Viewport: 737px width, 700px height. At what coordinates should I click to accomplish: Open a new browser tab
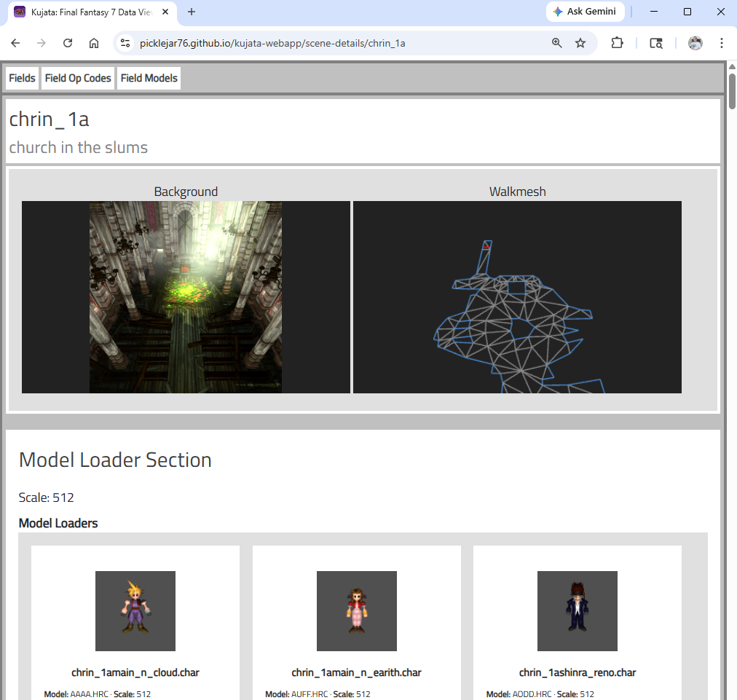[x=192, y=12]
